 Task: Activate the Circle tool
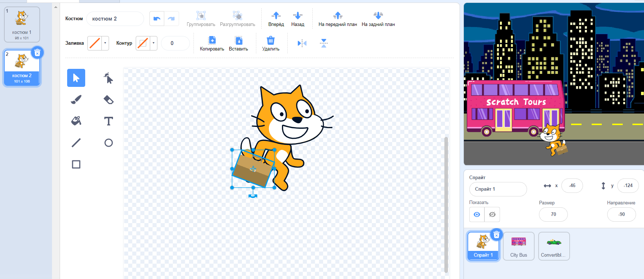pyautogui.click(x=108, y=143)
